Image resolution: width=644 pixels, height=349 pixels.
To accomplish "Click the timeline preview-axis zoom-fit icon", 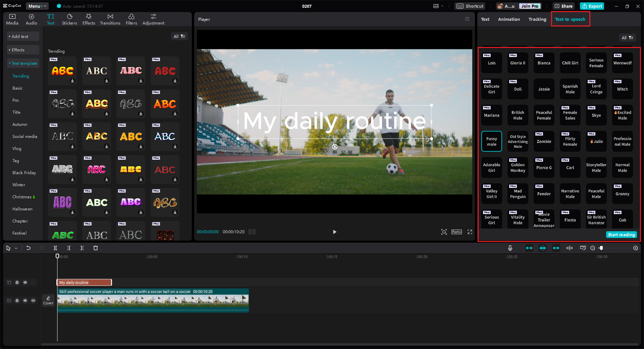I will pyautogui.click(x=583, y=248).
